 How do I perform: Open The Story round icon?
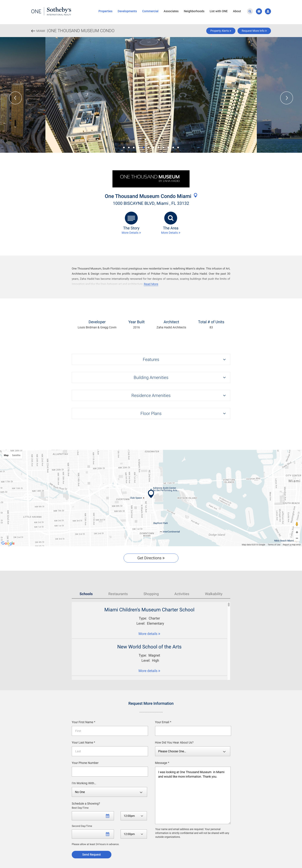coord(131,218)
